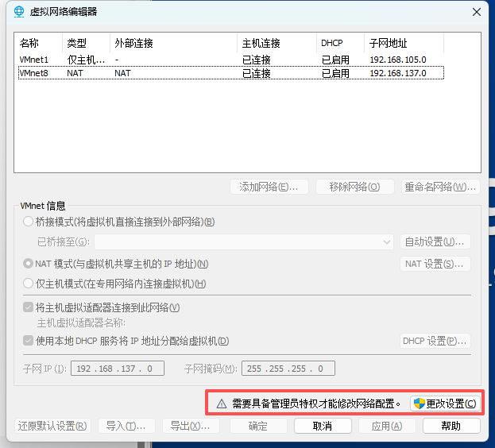
Task: Close the 虚拟网络编辑器 dialog
Action: pyautogui.click(x=477, y=12)
